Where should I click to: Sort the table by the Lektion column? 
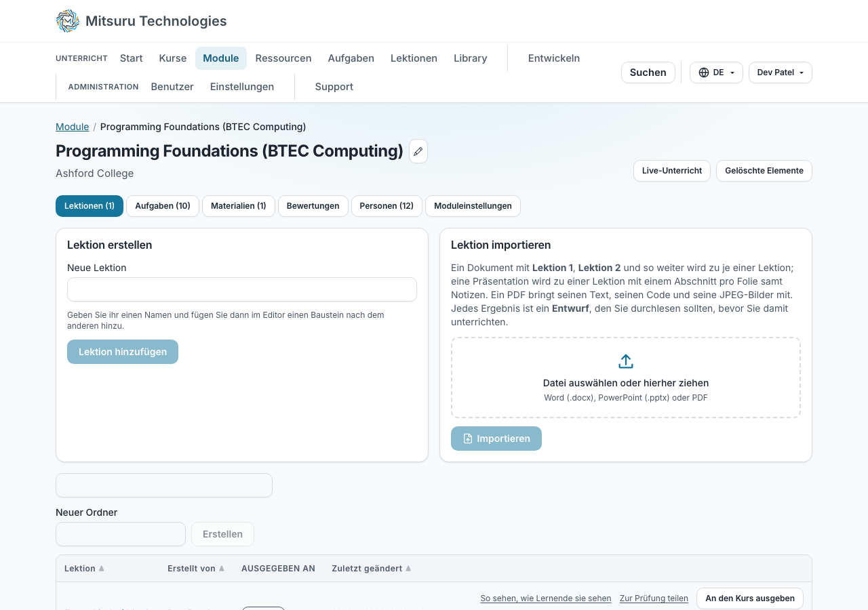click(x=84, y=569)
